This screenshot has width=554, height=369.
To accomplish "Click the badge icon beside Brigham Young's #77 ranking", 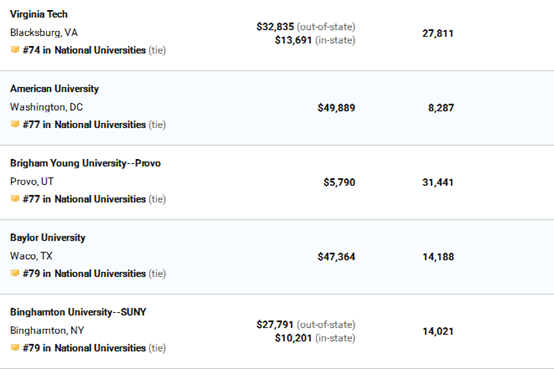I will tap(15, 199).
